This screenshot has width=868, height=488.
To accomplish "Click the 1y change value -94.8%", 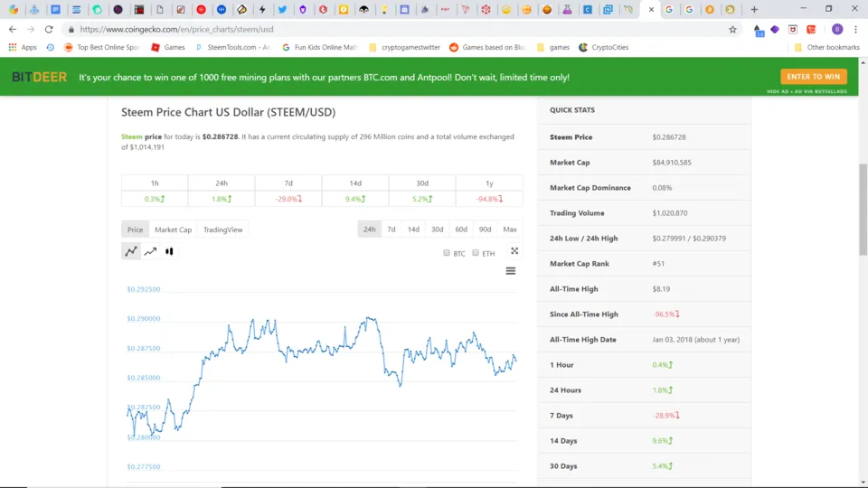I will (x=489, y=199).
